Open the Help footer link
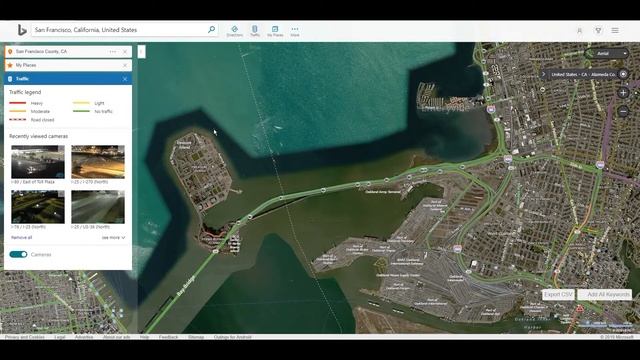This screenshot has width=640, height=360. pos(144,337)
